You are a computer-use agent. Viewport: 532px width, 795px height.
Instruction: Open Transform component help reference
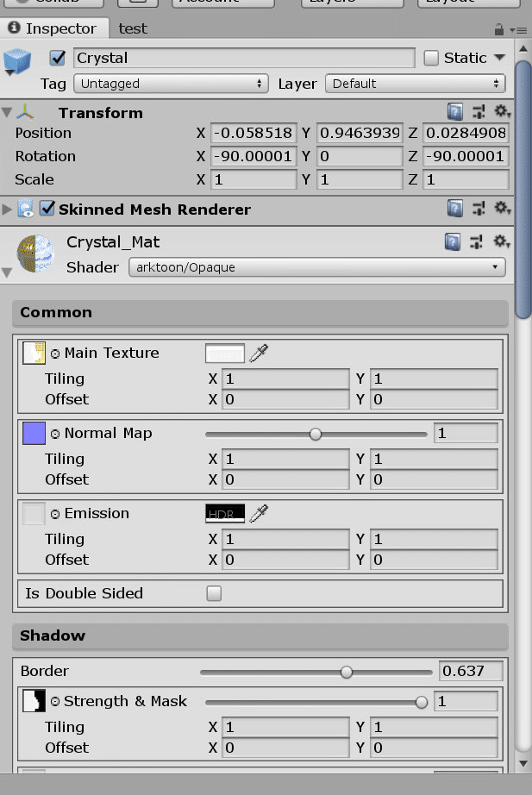pyautogui.click(x=455, y=111)
